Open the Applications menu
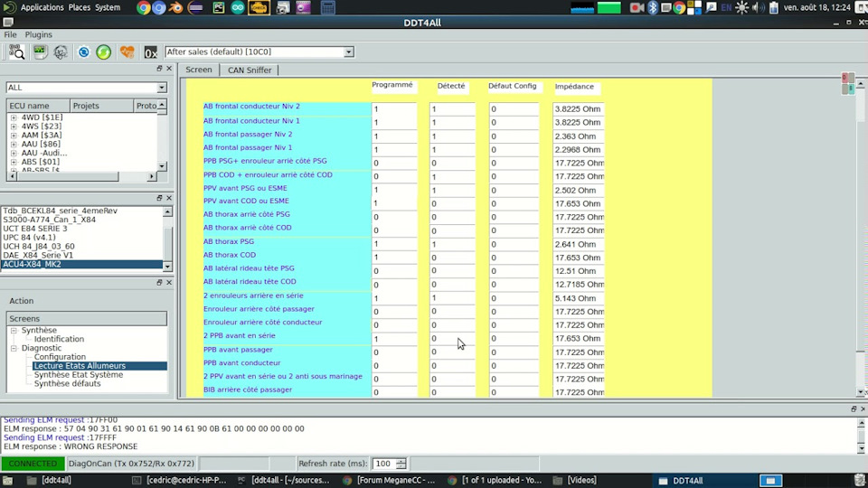This screenshot has height=488, width=868. [x=42, y=8]
